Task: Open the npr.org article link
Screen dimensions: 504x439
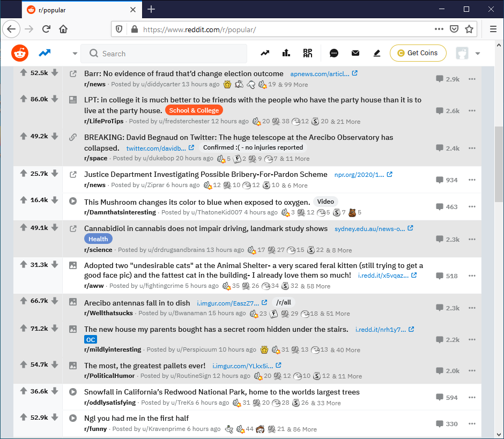Action: pos(363,175)
